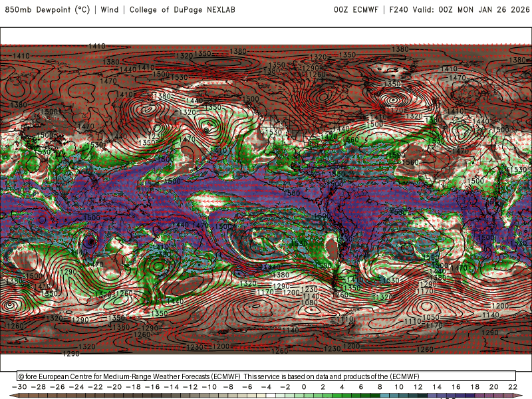Image resolution: width=532 pixels, height=399 pixels.
Task: Click the '-22' legend value
Action: pos(95,387)
